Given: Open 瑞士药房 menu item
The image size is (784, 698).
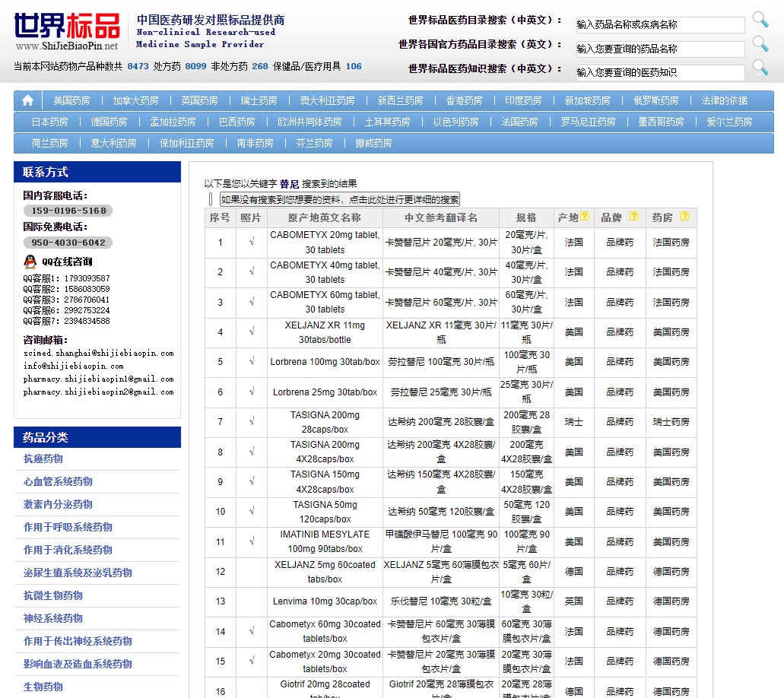Looking at the screenshot, I should click(x=259, y=100).
